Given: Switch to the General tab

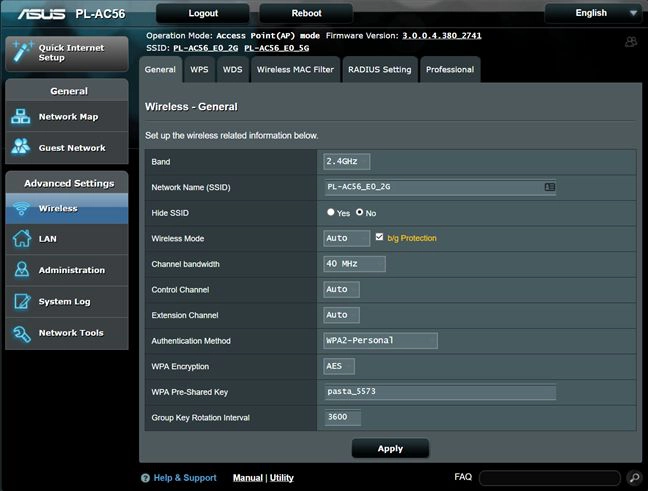Looking at the screenshot, I should 160,69.
